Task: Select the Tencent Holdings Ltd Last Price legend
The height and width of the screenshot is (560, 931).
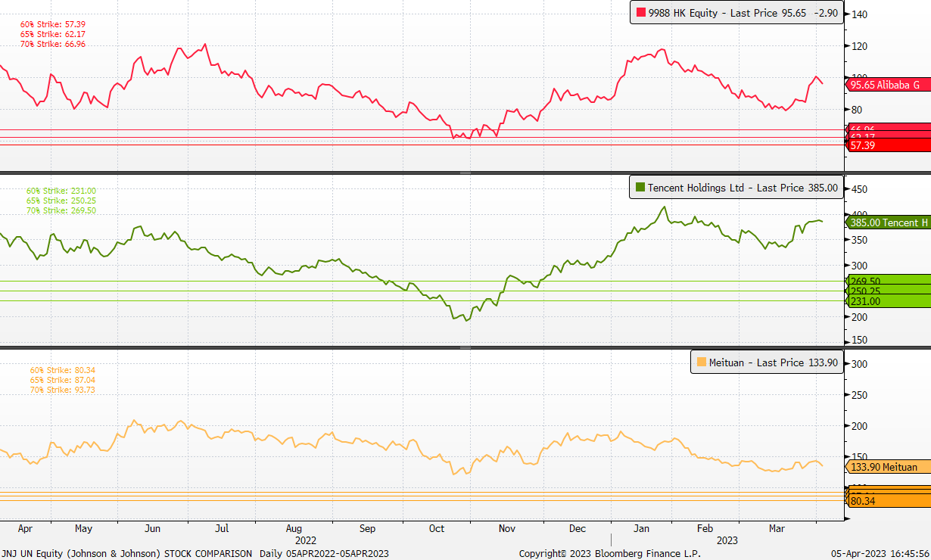Action: (x=736, y=188)
